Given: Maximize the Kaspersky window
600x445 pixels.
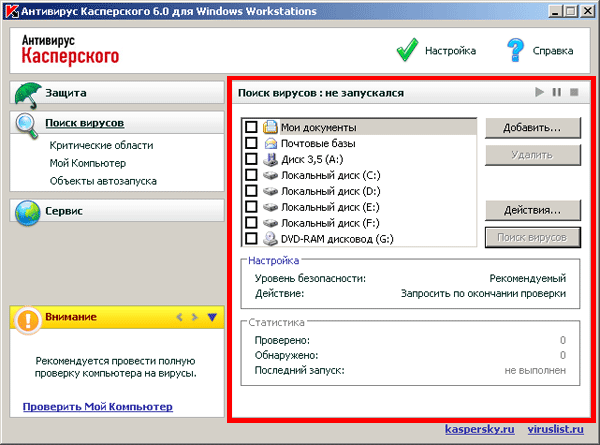Looking at the screenshot, I should coord(571,11).
